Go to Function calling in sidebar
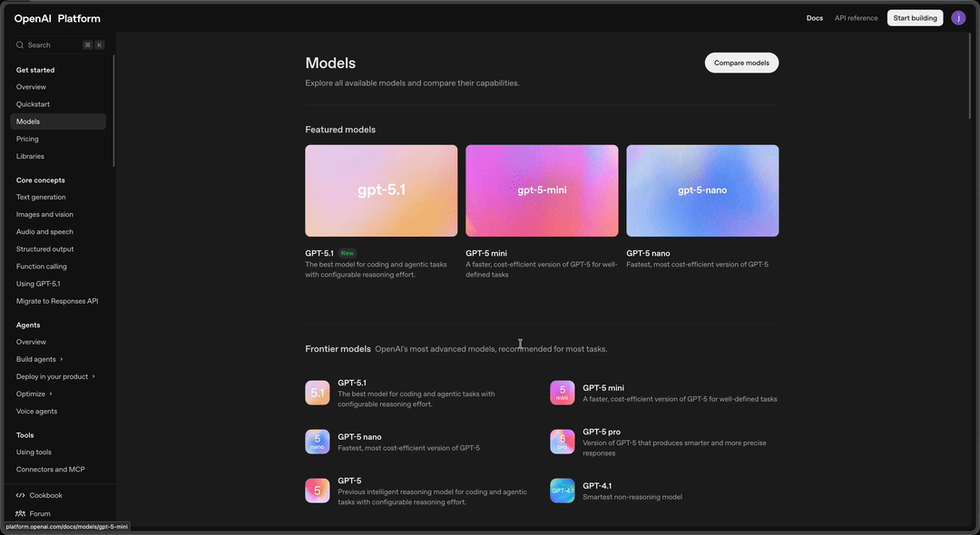Screen dimensions: 980x535 [x=42, y=267]
